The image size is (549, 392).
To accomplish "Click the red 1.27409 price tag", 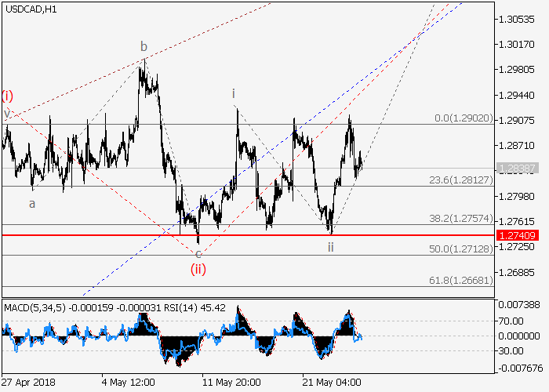I will pyautogui.click(x=516, y=234).
